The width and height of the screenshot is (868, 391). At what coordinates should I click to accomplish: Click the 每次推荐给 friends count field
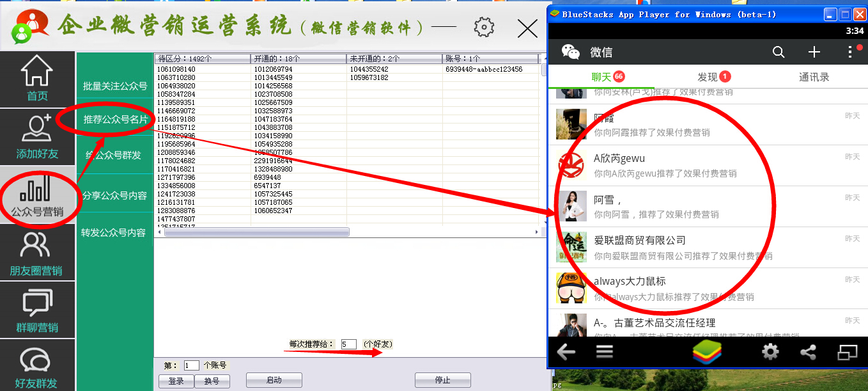(348, 344)
